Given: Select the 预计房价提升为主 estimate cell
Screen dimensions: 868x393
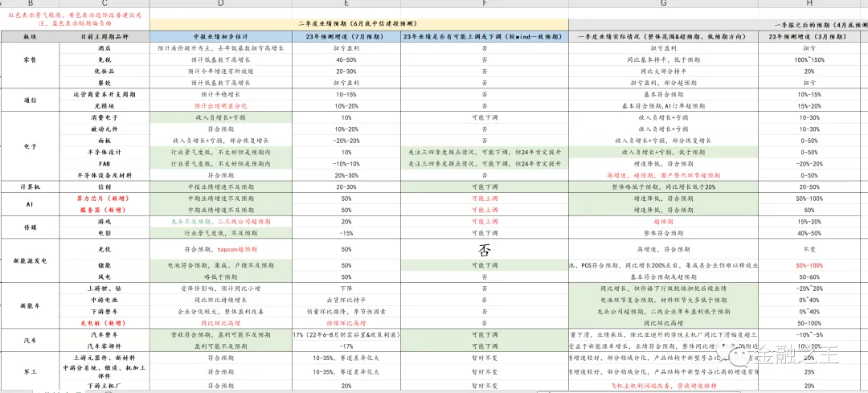Looking at the screenshot, I should coord(220,48).
